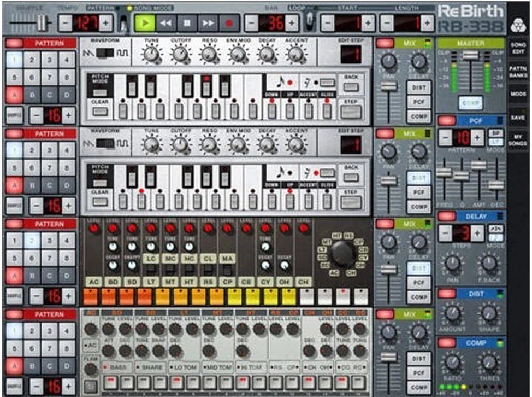Select bank B in the first synth's pattern section
This screenshot has width=532, height=397.
click(32, 95)
